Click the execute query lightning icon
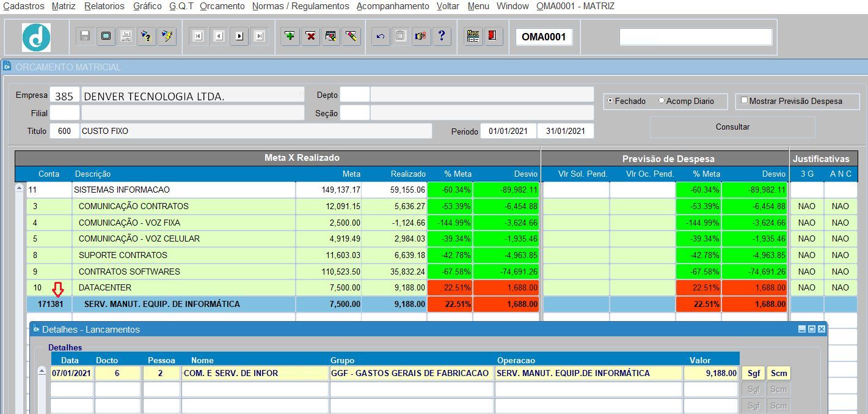This screenshot has width=868, height=414. [167, 36]
